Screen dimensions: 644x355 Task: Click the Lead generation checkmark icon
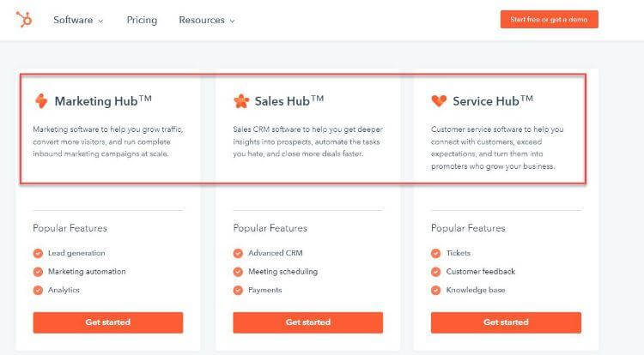[x=38, y=253]
